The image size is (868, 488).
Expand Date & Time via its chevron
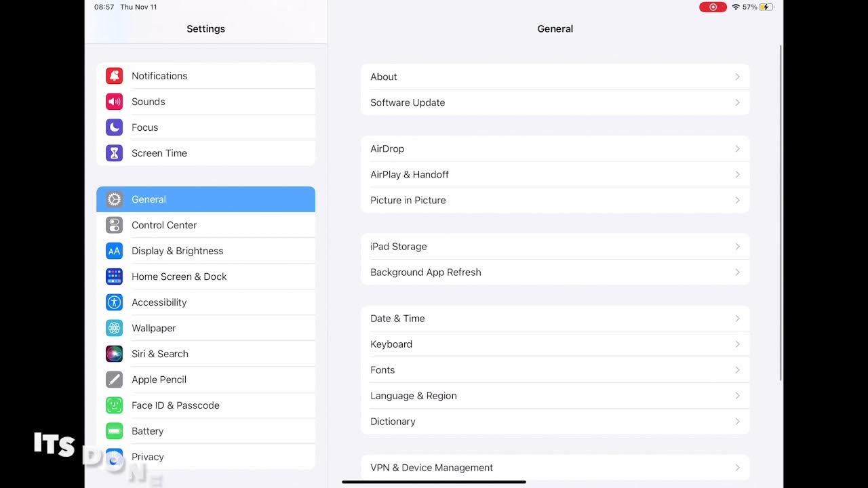(x=737, y=319)
